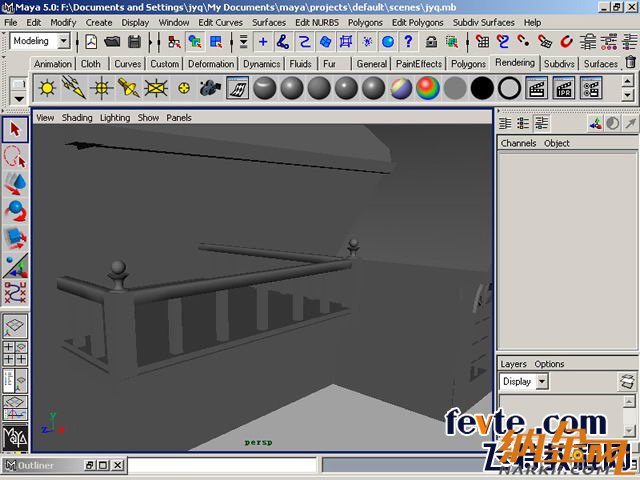Screen dimensions: 640x480
Task: Select the arrow Select tool
Action: (14, 130)
